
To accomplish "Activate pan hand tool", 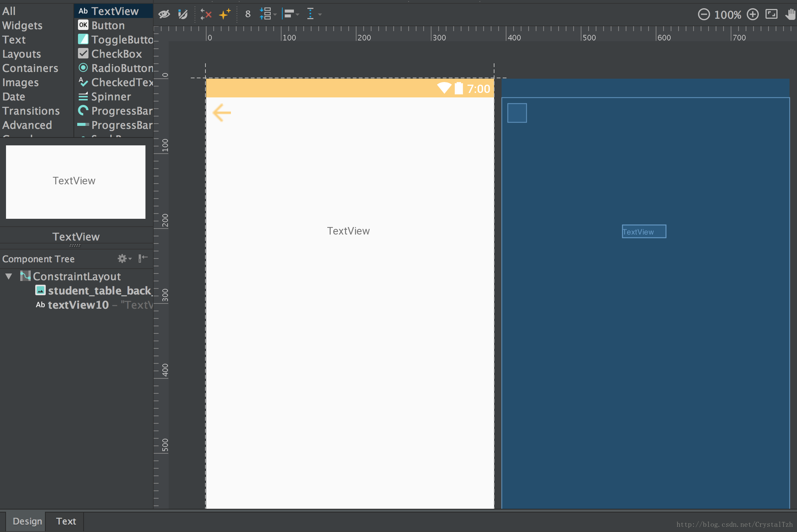I will 791,15.
